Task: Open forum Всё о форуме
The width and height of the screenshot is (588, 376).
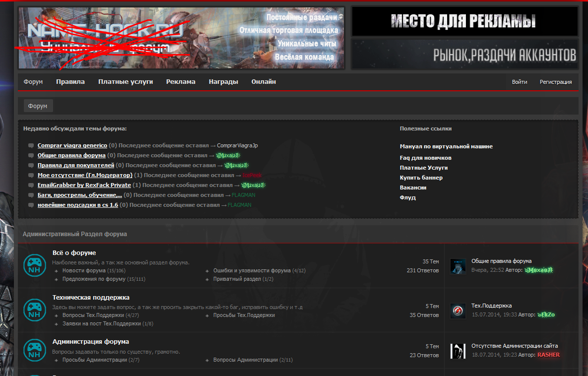Action: (74, 253)
